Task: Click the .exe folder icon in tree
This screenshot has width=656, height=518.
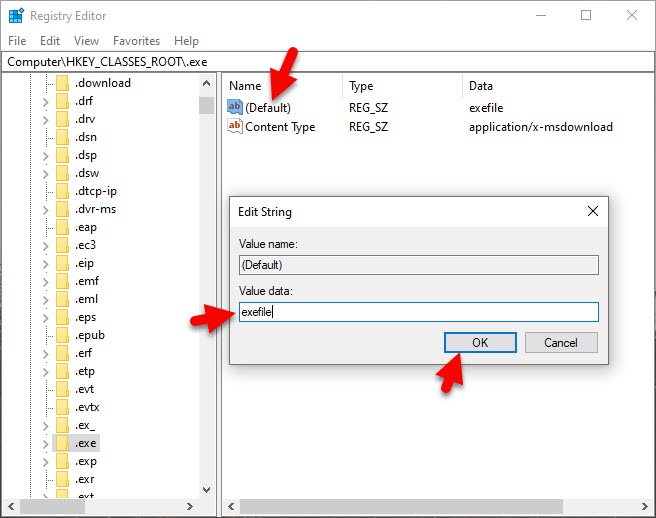Action: pos(63,443)
